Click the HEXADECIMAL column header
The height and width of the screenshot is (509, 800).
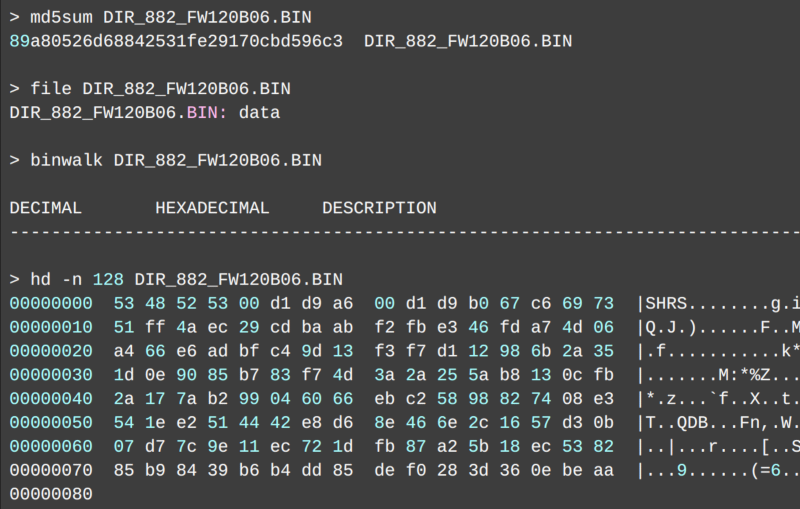[212, 208]
